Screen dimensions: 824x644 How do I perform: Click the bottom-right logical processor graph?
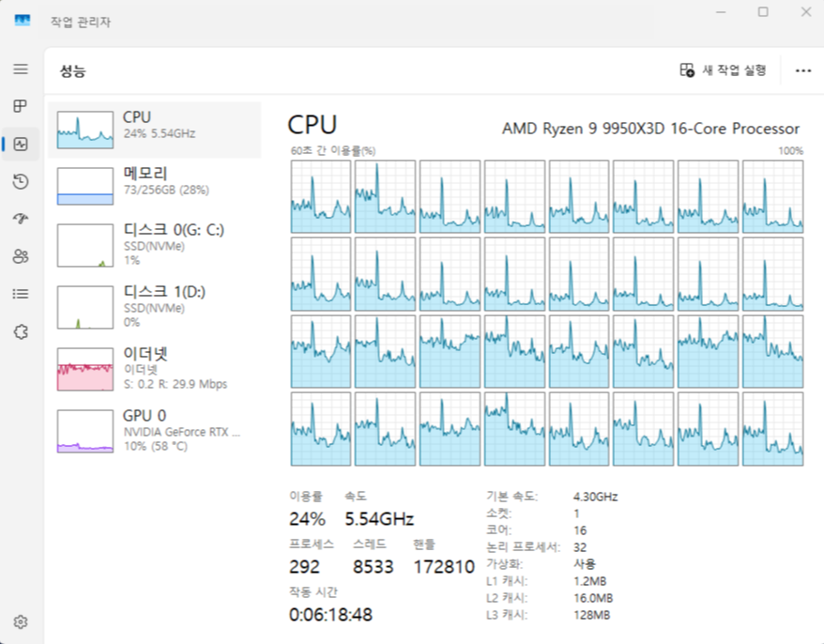click(772, 429)
